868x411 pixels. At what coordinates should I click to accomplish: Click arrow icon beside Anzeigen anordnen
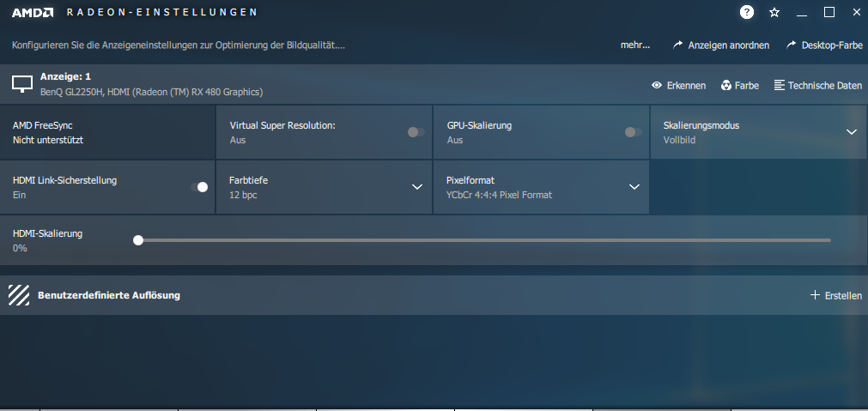(x=677, y=45)
